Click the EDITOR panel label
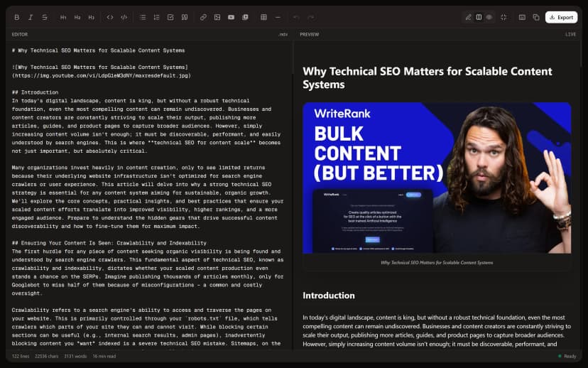Image resolution: width=588 pixels, height=368 pixels. (19, 35)
